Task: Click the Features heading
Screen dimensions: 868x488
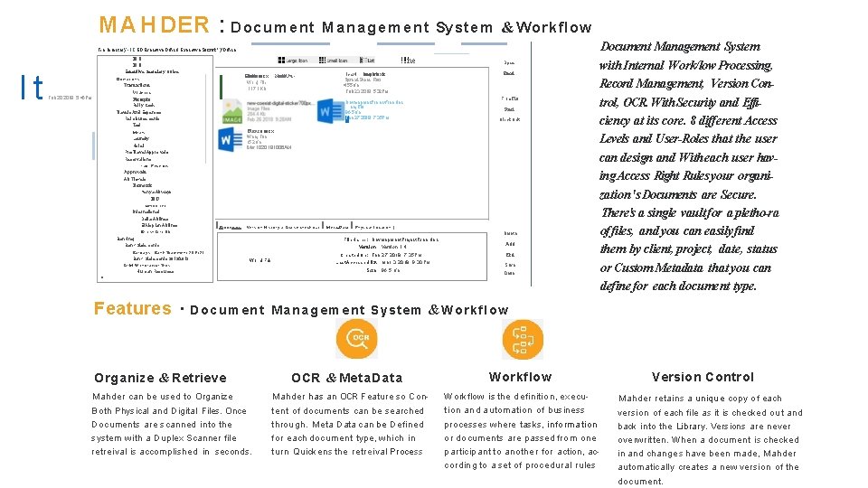Action: pos(133,308)
